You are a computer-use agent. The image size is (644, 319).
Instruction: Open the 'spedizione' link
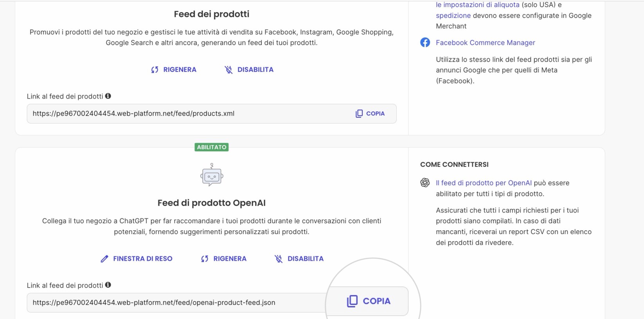point(453,16)
